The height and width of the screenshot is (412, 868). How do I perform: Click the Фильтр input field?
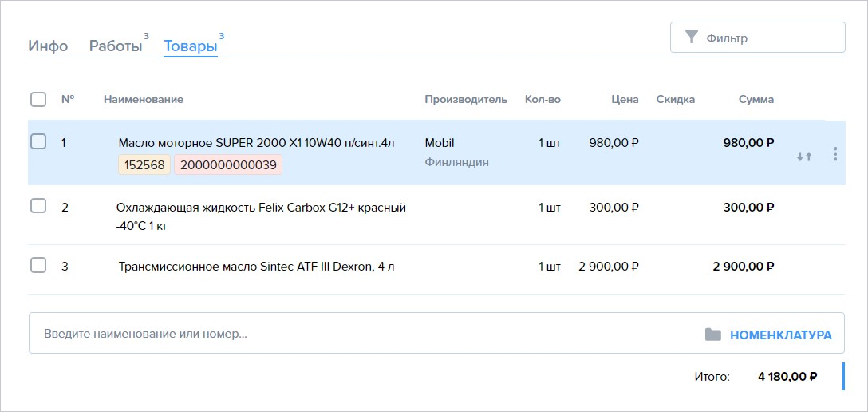click(x=757, y=37)
